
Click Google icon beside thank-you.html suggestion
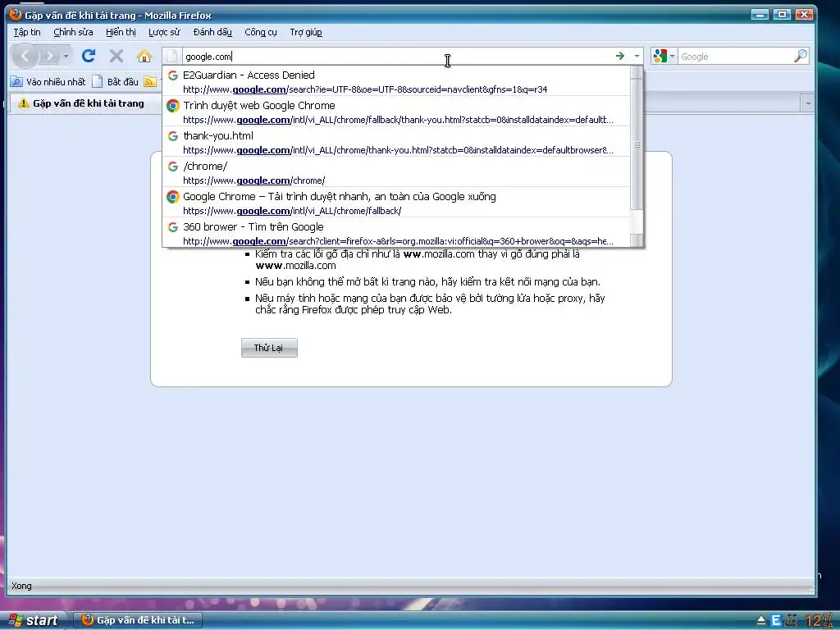click(172, 136)
